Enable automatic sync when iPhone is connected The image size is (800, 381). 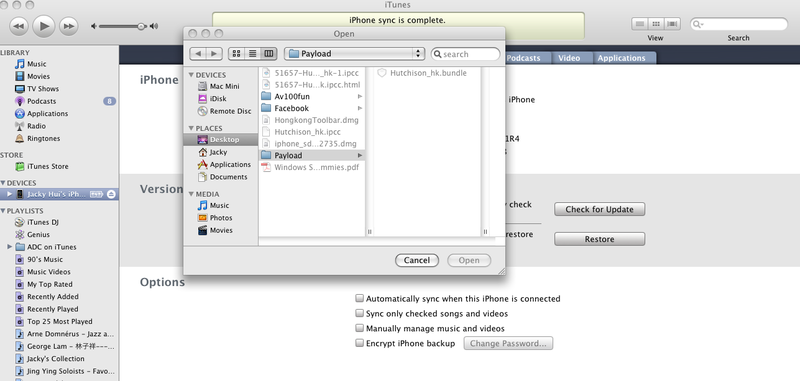[360, 298]
